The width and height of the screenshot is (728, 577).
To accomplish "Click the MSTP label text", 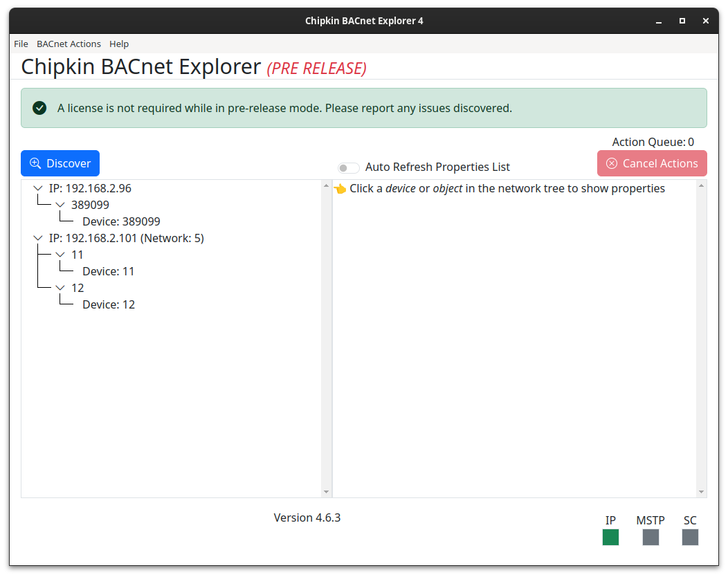I will point(650,520).
